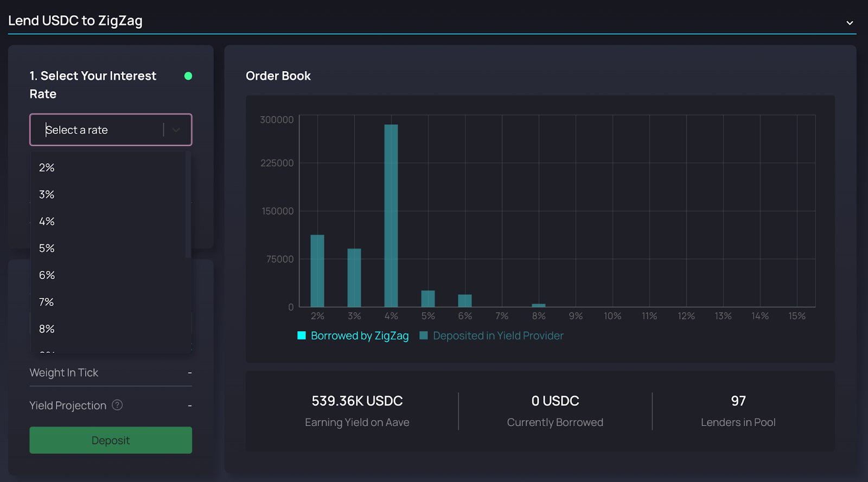Click the Weight In Tick label
The height and width of the screenshot is (482, 868).
(x=64, y=373)
